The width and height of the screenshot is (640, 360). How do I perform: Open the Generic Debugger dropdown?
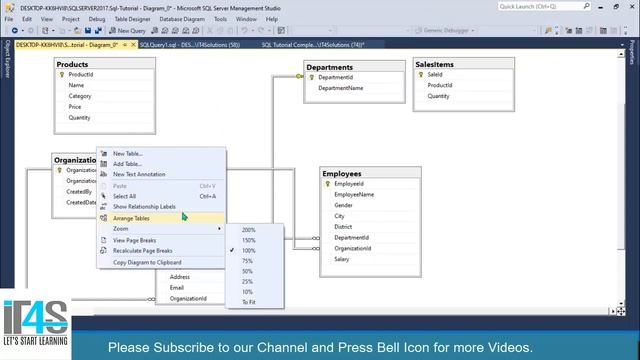tap(473, 31)
